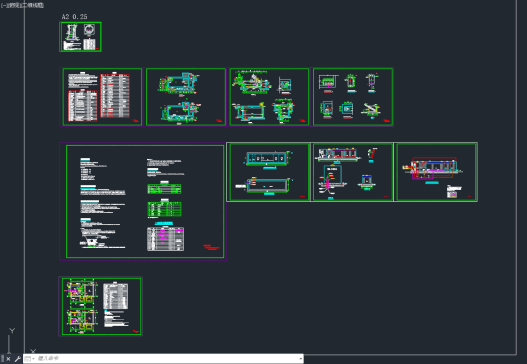
Task: Select the sheet with four section drawings
Action: pyautogui.click(x=269, y=97)
